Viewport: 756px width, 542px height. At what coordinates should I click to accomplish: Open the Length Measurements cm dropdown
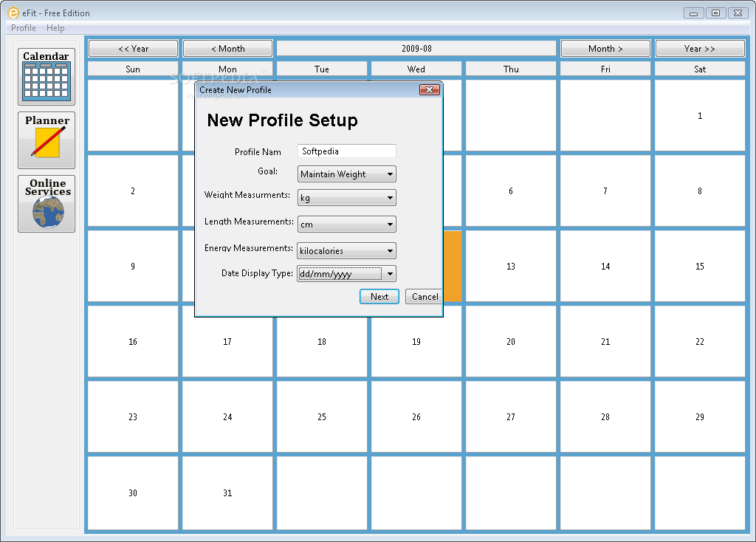(x=347, y=224)
